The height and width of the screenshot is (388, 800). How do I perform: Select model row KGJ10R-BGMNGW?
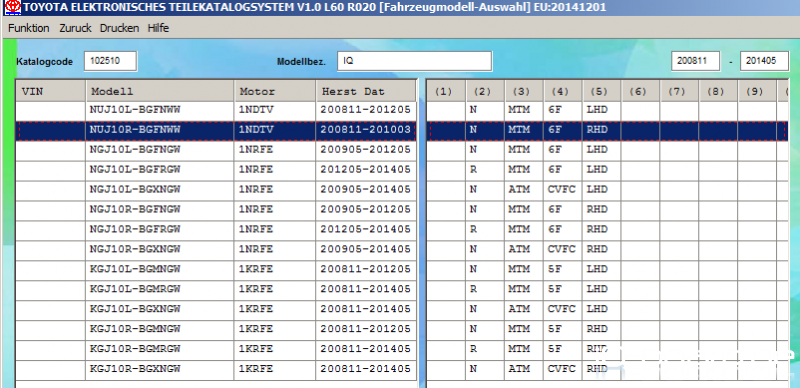[216, 329]
